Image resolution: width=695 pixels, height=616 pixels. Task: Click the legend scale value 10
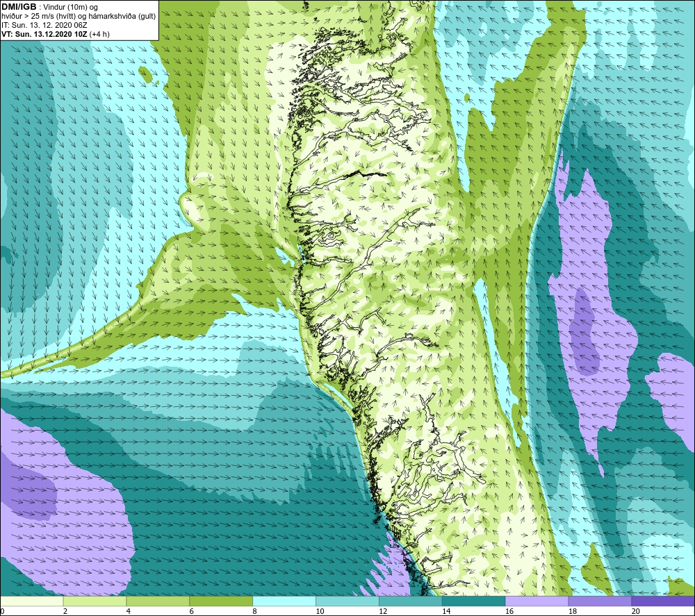click(320, 611)
